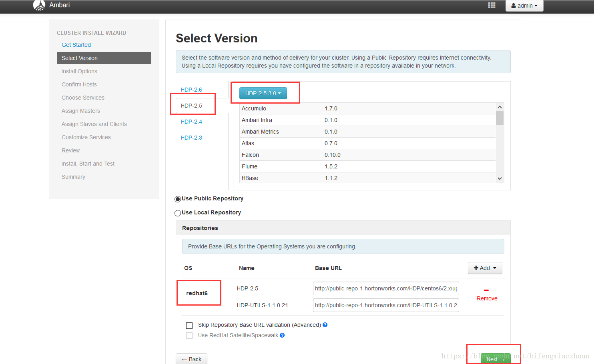Viewport: 594px width, 364px height.
Task: Click the Atlas row
Action: [367, 143]
